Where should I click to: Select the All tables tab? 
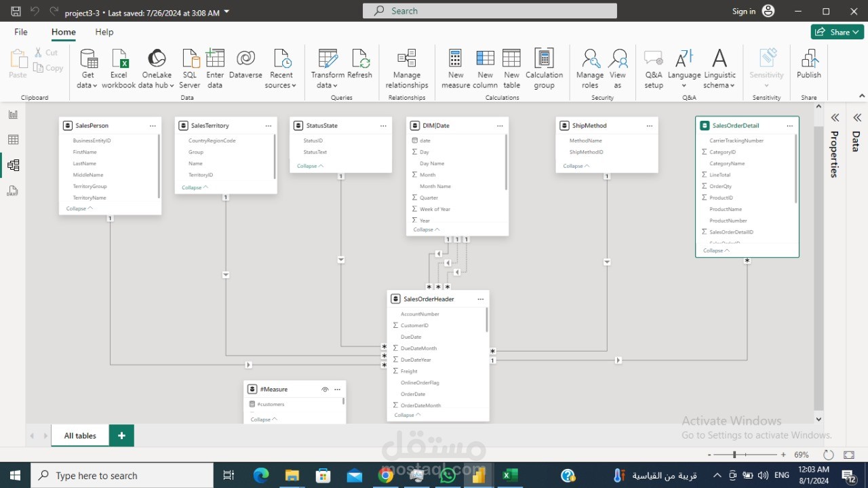coord(80,436)
